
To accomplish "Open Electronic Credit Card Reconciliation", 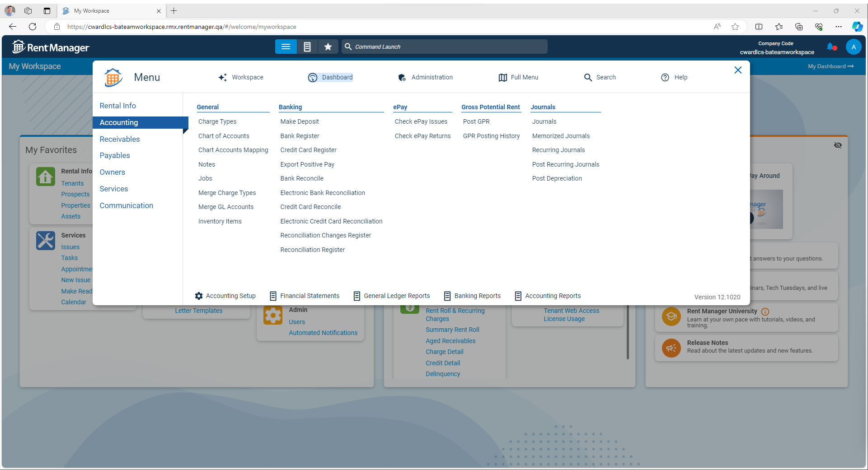I will [331, 221].
